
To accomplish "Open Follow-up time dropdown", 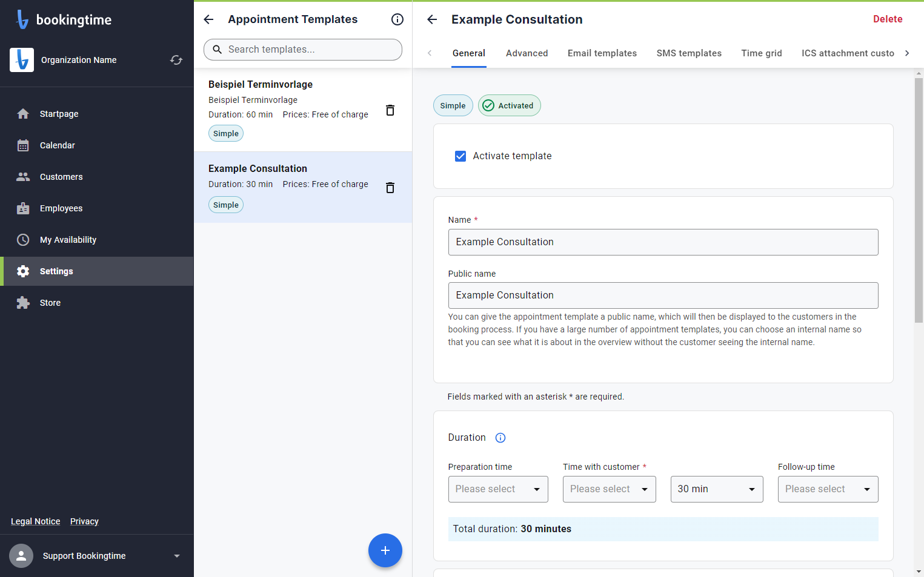I will pos(828,489).
